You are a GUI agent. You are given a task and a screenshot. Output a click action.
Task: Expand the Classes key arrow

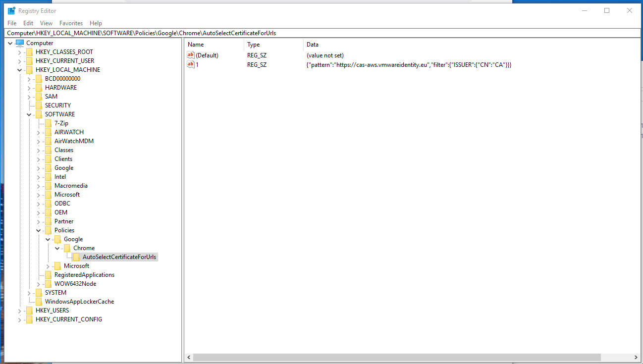pyautogui.click(x=38, y=150)
